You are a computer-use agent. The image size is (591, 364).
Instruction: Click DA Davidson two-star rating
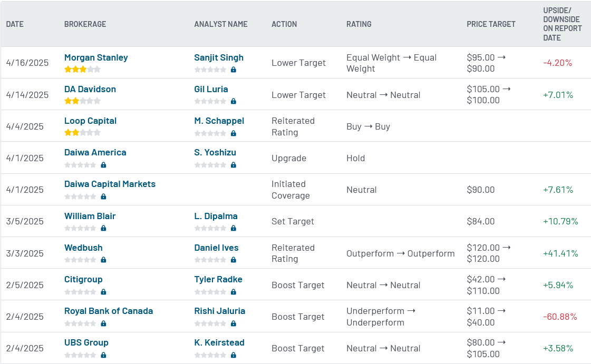point(83,101)
